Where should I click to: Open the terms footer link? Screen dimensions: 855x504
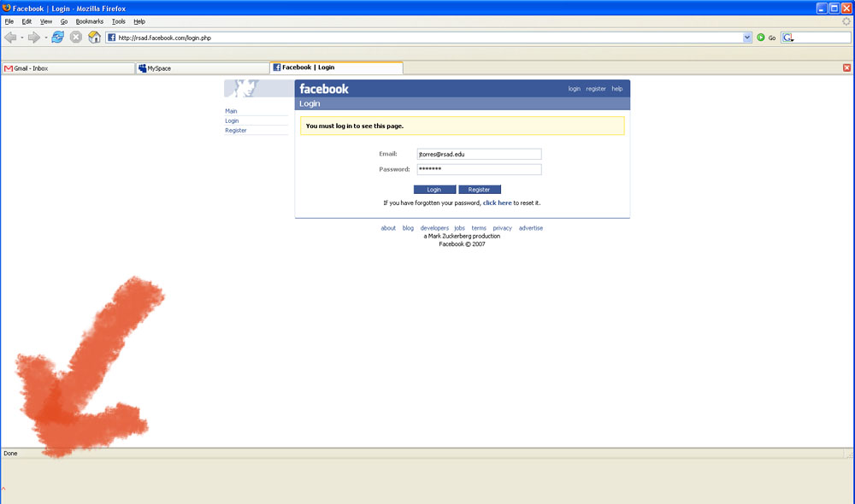click(x=479, y=228)
